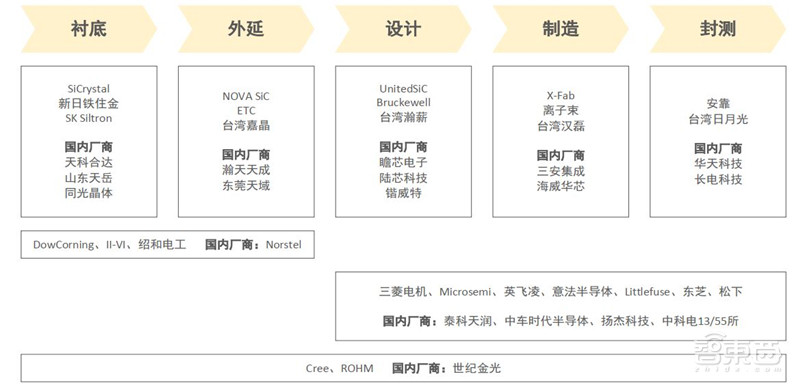Click 泰科天润 entry
Viewport: 800px width, 389px height.
point(468,321)
